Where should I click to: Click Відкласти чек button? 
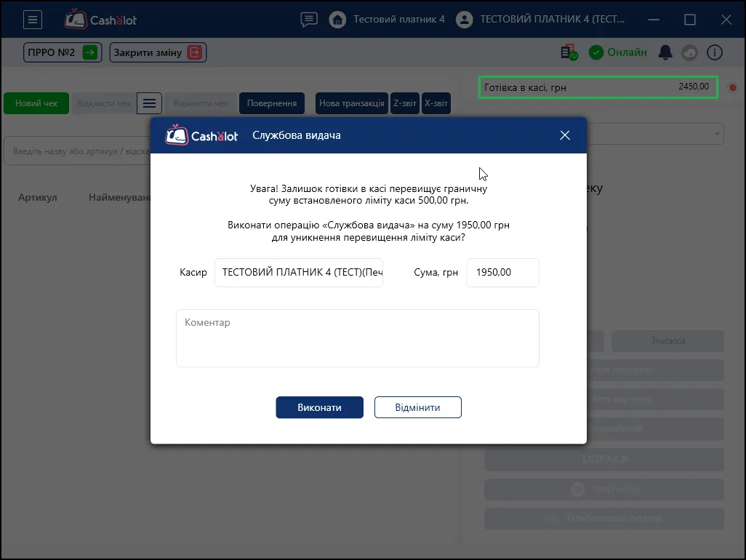(104, 103)
